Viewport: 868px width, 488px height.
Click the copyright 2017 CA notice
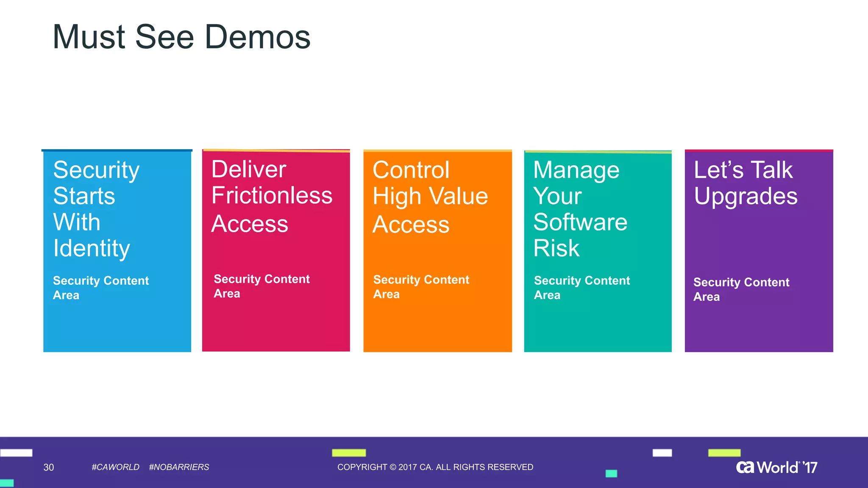(x=435, y=467)
